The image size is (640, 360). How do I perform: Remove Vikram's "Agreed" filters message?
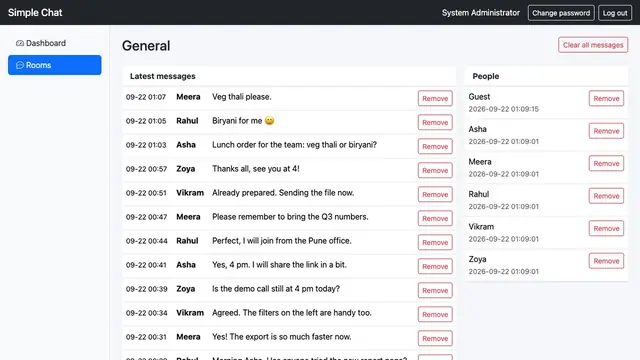point(435,315)
